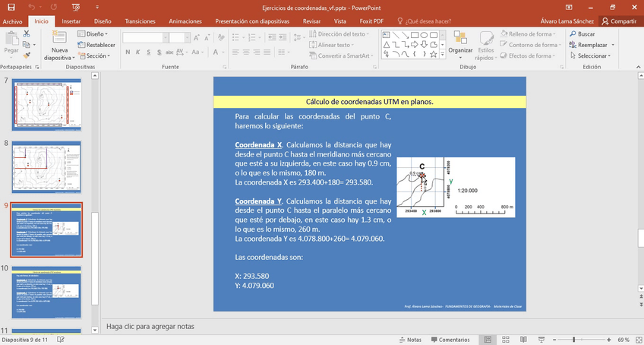Click the Buscar button in Edición group
644x345 pixels.
pos(582,34)
